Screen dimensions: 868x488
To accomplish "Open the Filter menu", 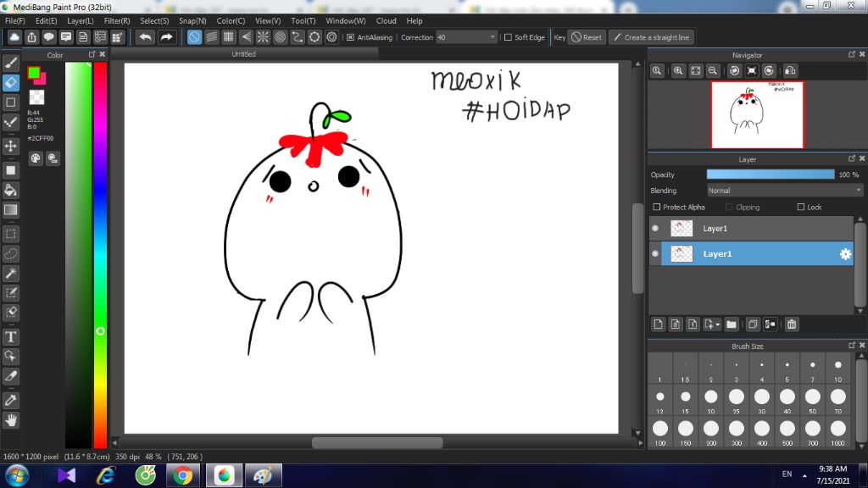I will point(117,21).
